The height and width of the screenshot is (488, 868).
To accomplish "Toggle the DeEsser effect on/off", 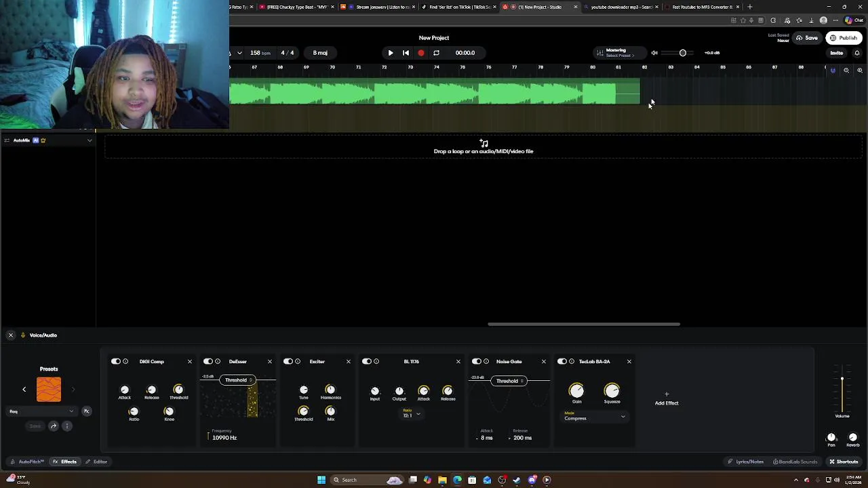I will (x=208, y=362).
